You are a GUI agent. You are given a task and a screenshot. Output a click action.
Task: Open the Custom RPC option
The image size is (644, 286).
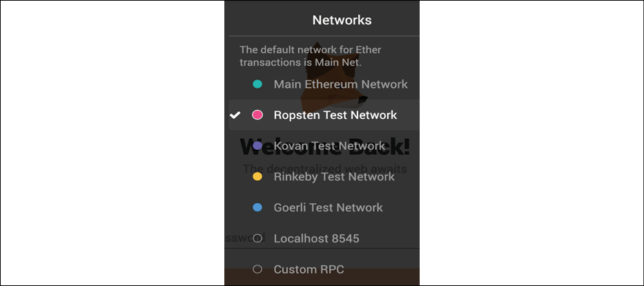324,269
